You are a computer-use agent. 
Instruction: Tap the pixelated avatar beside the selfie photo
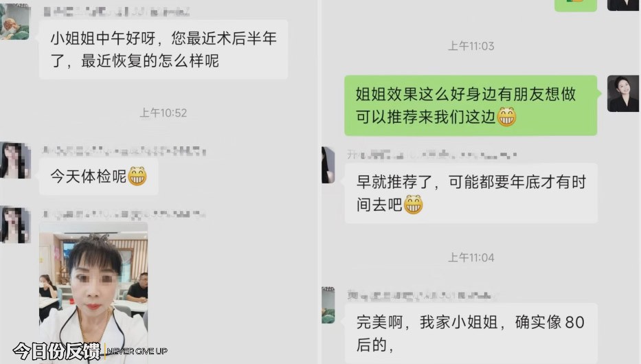[15, 225]
